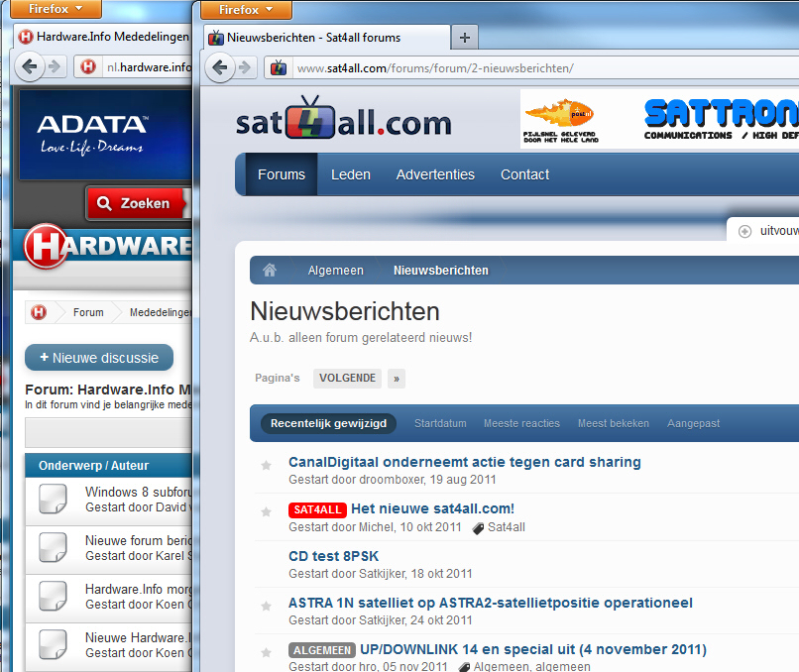Click Algemeen in the Sat4all breadcrumb
Screen dimensions: 799x672
coord(336,270)
